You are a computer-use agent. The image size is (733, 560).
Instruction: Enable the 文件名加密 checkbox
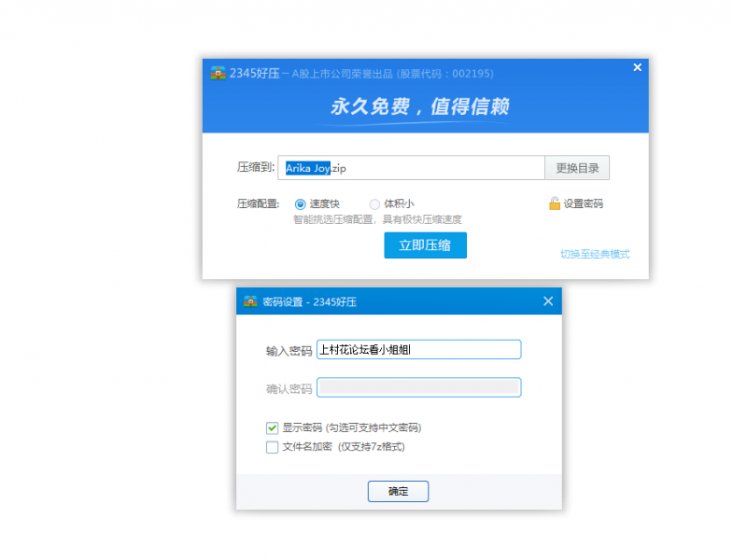273,447
